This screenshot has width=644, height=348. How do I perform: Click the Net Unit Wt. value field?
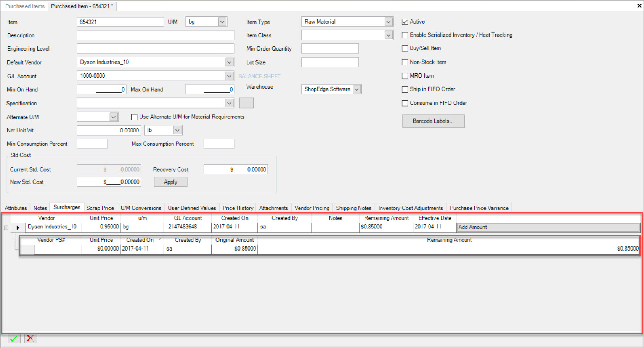click(109, 130)
